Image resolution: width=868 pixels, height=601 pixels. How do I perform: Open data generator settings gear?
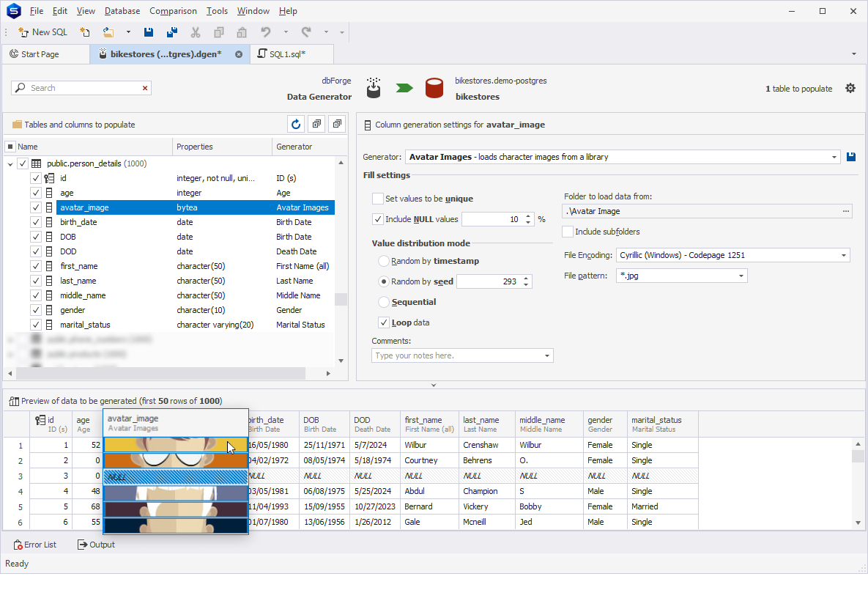point(850,88)
